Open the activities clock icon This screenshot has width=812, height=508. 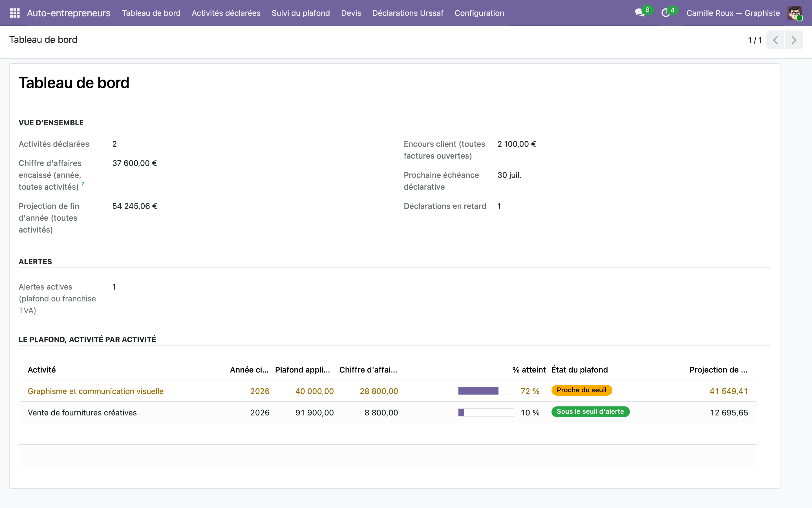coord(665,13)
